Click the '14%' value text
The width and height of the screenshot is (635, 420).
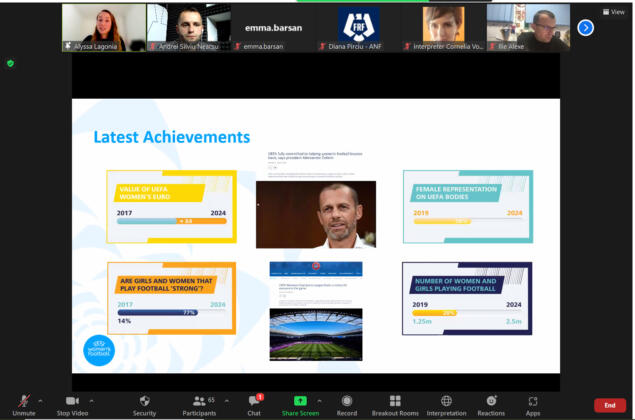[x=124, y=321]
